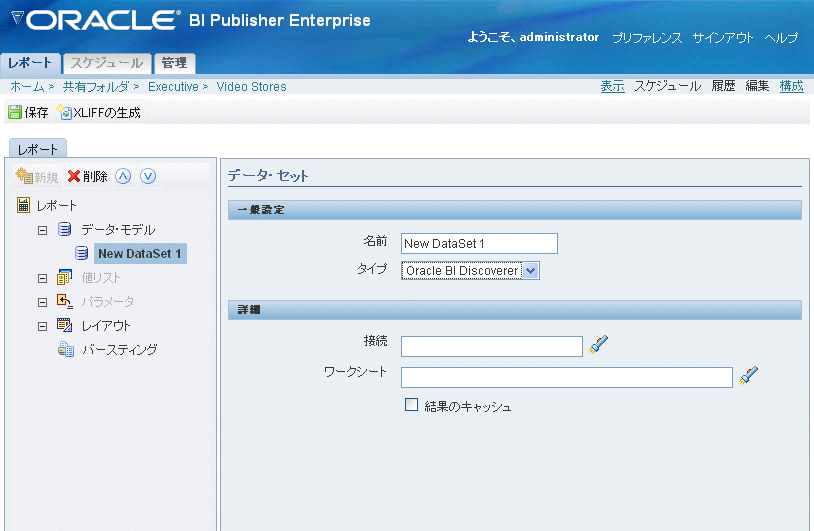Switch to the スケジュール main tab
This screenshot has height=531, width=814.
(x=107, y=63)
